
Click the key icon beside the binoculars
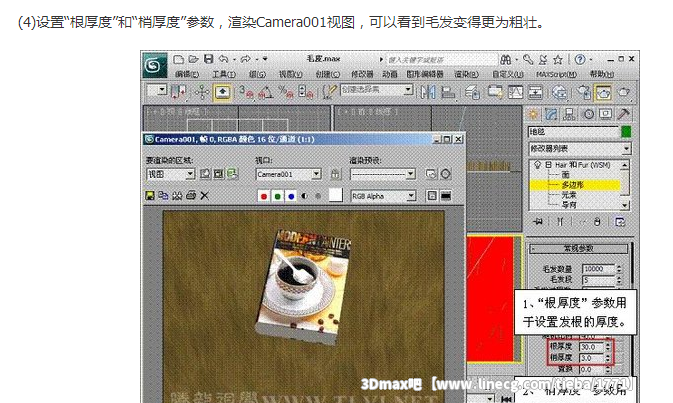coord(528,60)
